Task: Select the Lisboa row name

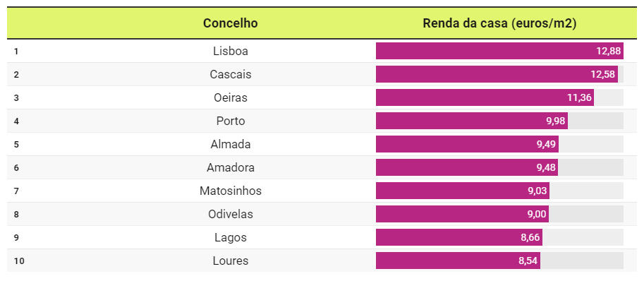Action: [x=231, y=52]
